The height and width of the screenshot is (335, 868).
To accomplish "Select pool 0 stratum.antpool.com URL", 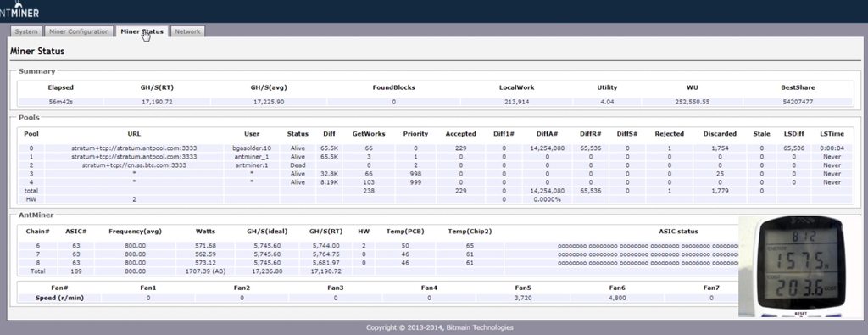I will point(134,148).
